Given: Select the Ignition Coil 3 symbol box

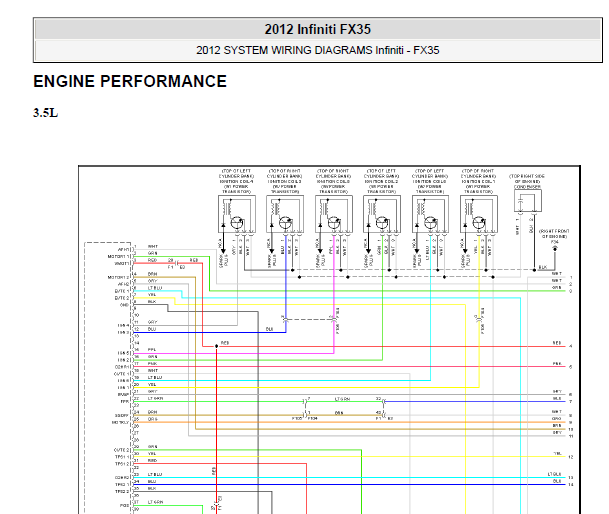Looking at the screenshot, I should coord(285,214).
